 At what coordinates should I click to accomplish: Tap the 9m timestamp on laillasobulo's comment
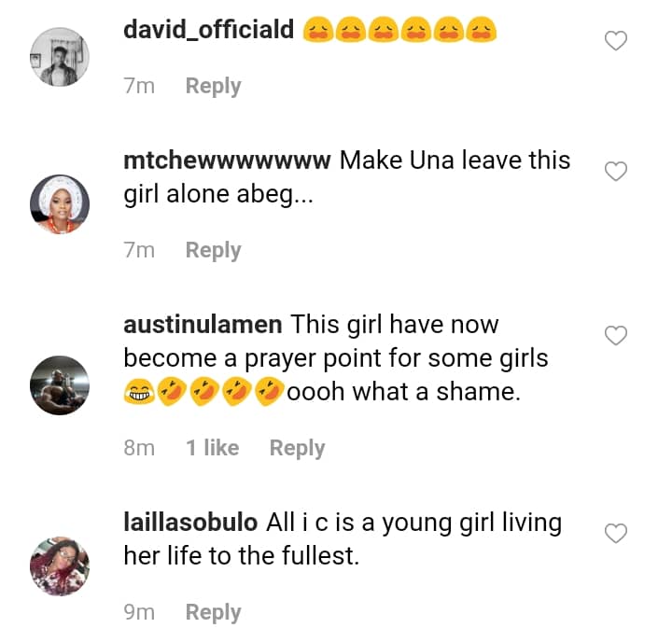click(x=139, y=612)
